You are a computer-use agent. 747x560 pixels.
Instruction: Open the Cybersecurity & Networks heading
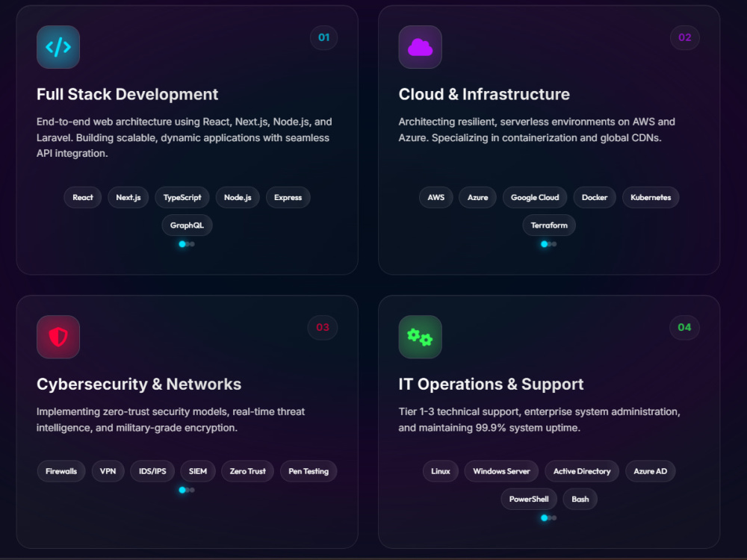click(x=139, y=385)
